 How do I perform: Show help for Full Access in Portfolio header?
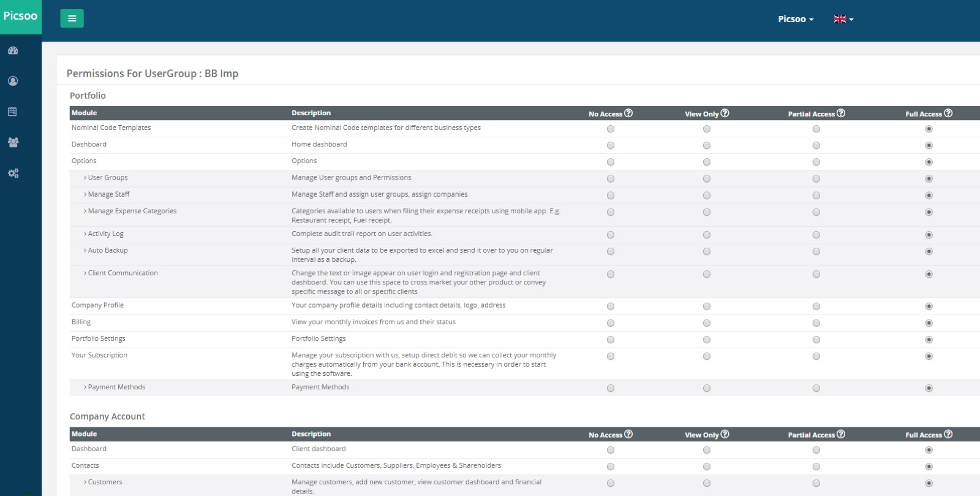coord(948,113)
